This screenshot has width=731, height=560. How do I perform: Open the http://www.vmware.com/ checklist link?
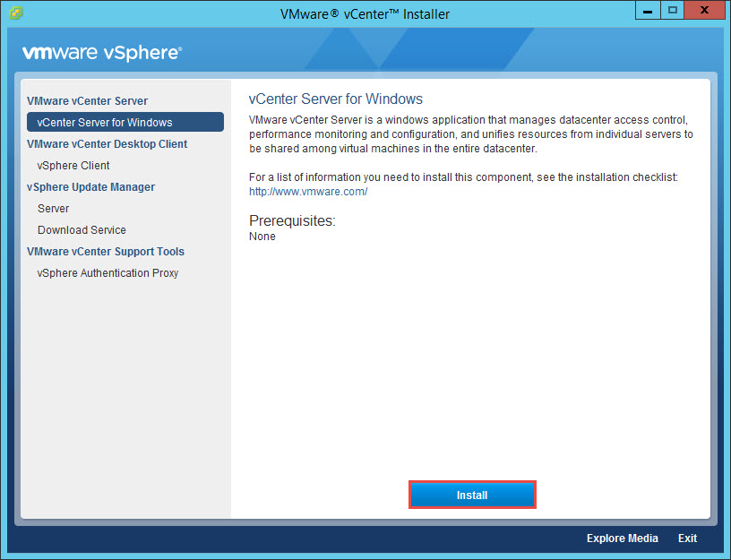[x=307, y=191]
